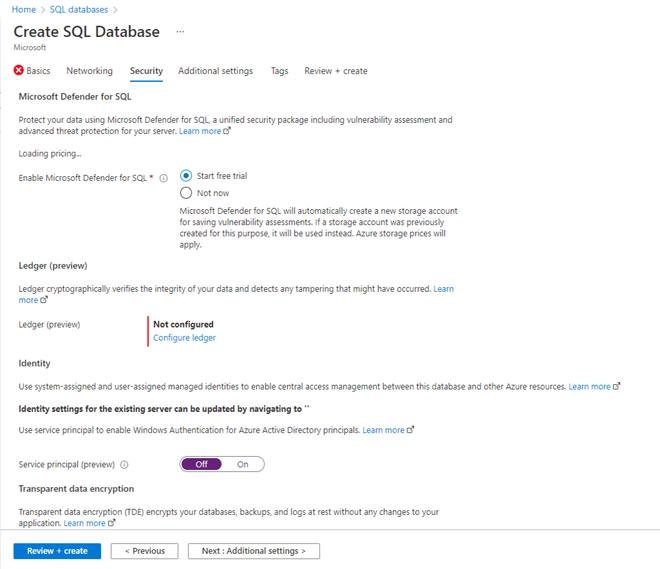Click external link icon after service principal Learn more
This screenshot has height=569, width=660.
click(410, 430)
